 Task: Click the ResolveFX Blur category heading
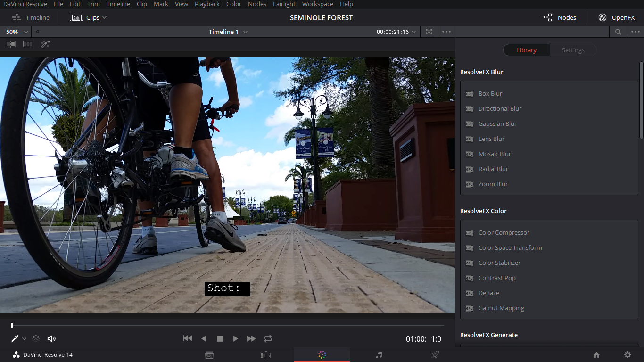(x=482, y=72)
